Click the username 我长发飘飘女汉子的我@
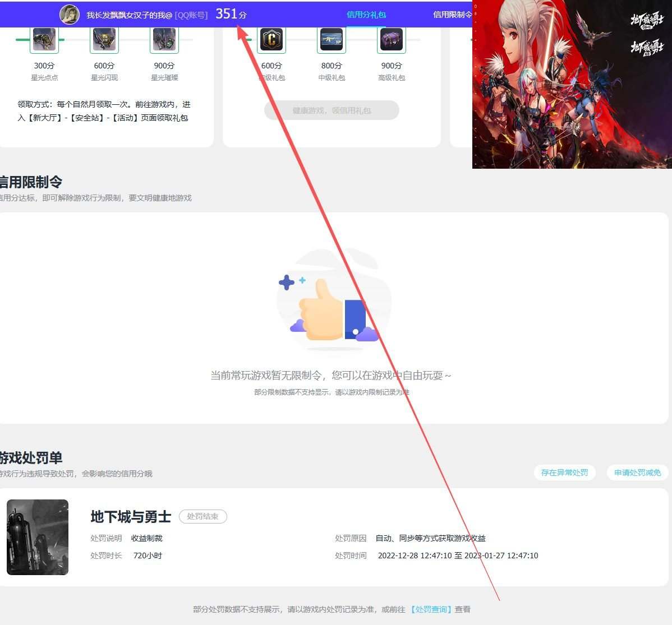 pyautogui.click(x=129, y=15)
